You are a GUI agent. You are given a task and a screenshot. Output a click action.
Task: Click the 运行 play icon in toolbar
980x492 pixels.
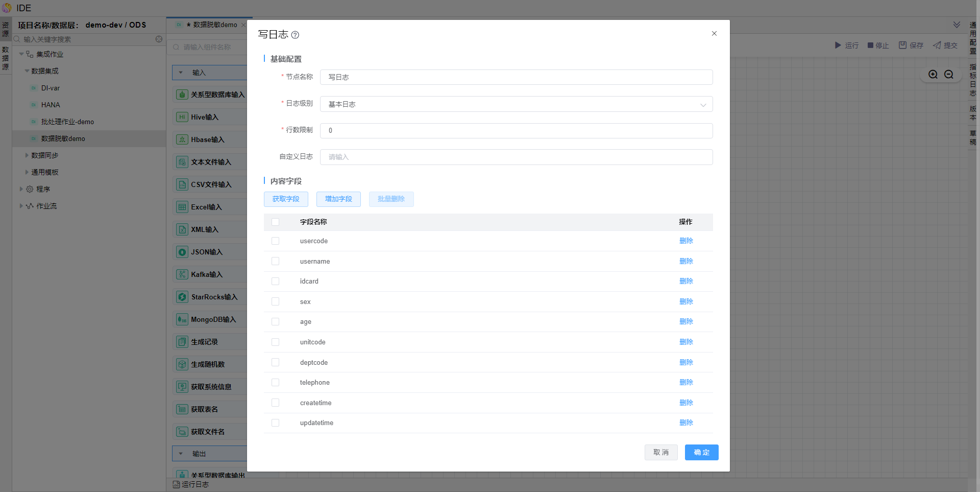coord(838,45)
